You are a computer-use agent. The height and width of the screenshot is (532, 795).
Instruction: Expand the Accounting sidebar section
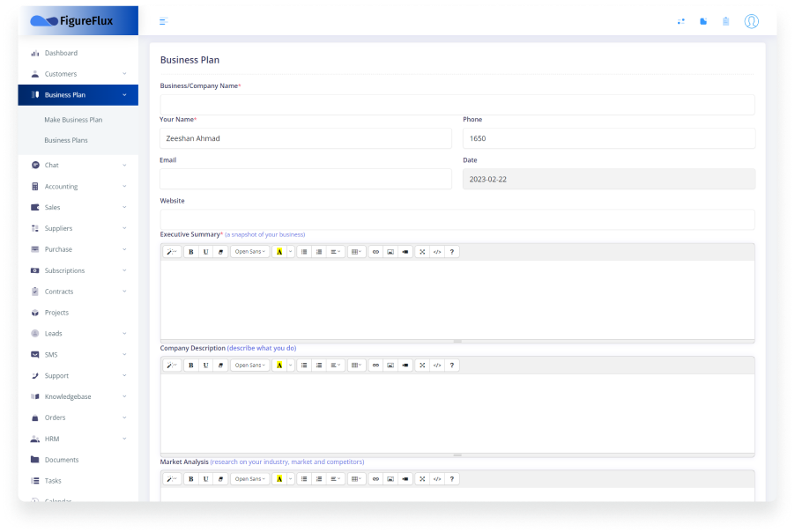(x=62, y=186)
